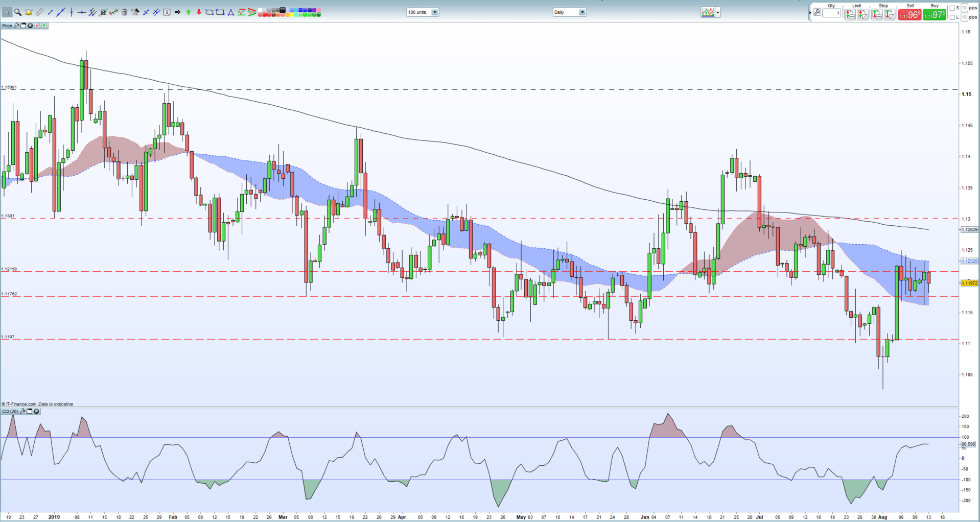Click the green Buy price button
Viewport: 980px width, 522px height.
tap(935, 14)
